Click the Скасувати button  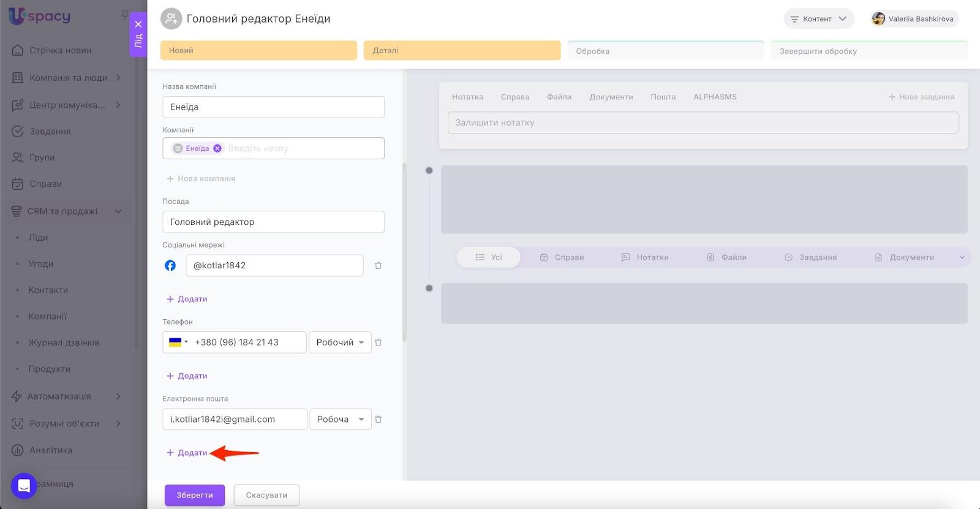pyautogui.click(x=266, y=495)
